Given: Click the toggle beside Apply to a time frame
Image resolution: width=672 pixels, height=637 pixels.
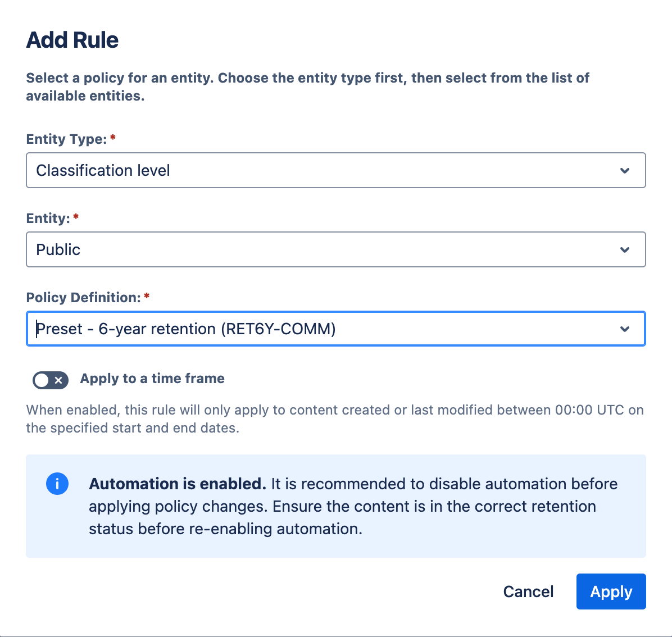Looking at the screenshot, I should [51, 380].
